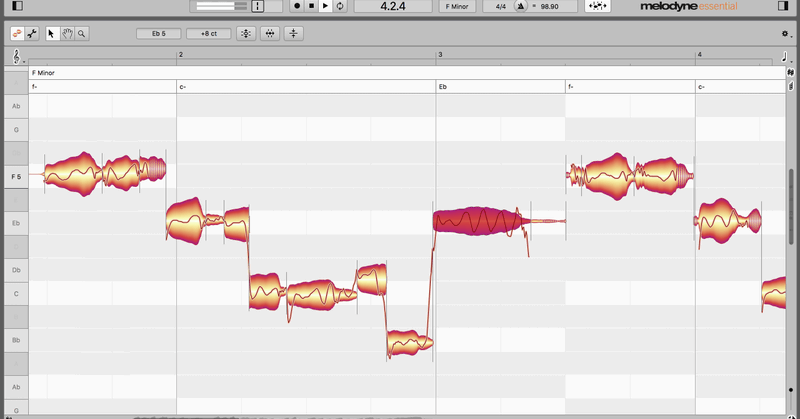Select the Db note blob before the Bb blob
The image size is (800, 419).
(x=371, y=280)
